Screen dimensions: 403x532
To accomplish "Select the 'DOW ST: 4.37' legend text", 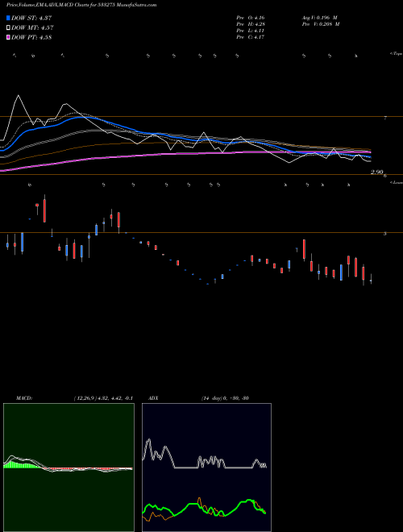I will (x=31, y=18).
